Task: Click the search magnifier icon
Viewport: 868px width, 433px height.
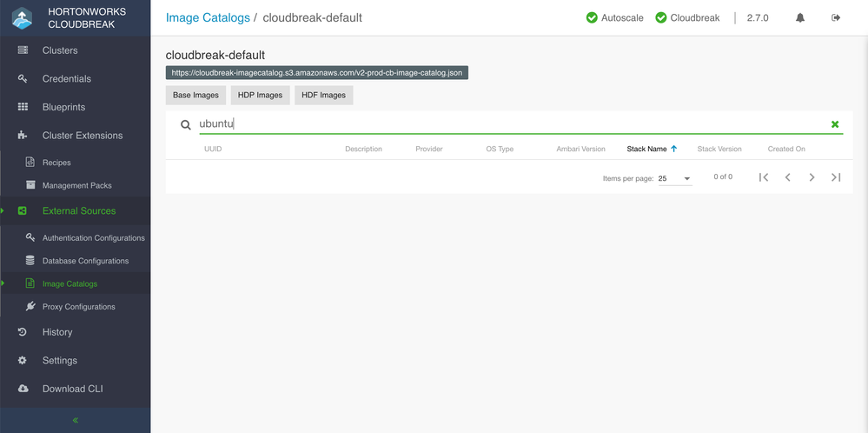Action: point(186,124)
